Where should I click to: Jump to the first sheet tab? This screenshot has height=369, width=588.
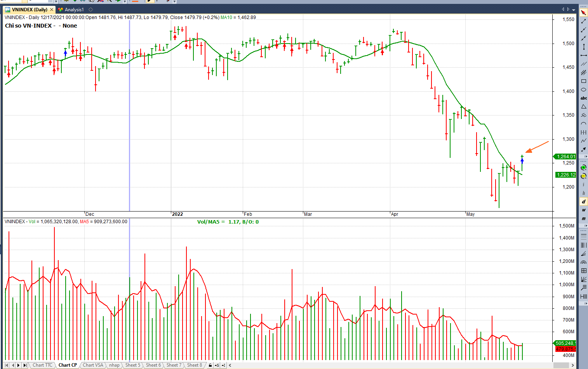pyautogui.click(x=7, y=366)
